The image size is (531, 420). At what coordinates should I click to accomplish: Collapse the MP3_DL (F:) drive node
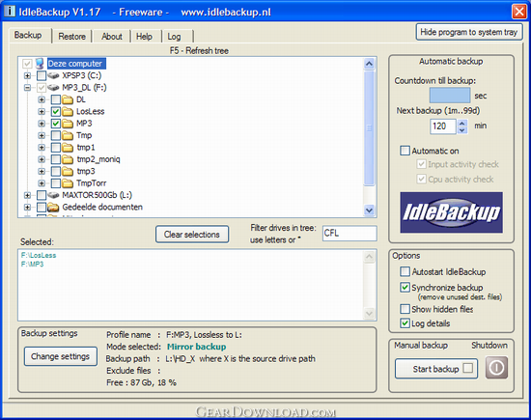(x=27, y=88)
